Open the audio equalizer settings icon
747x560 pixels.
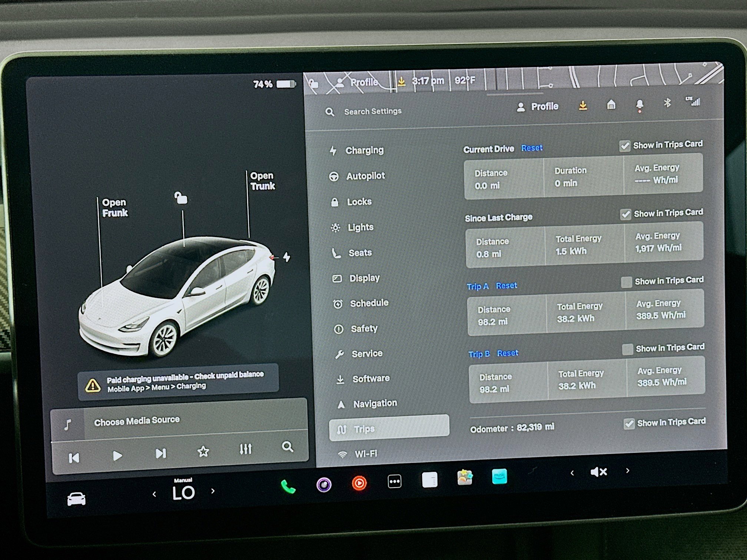246,449
